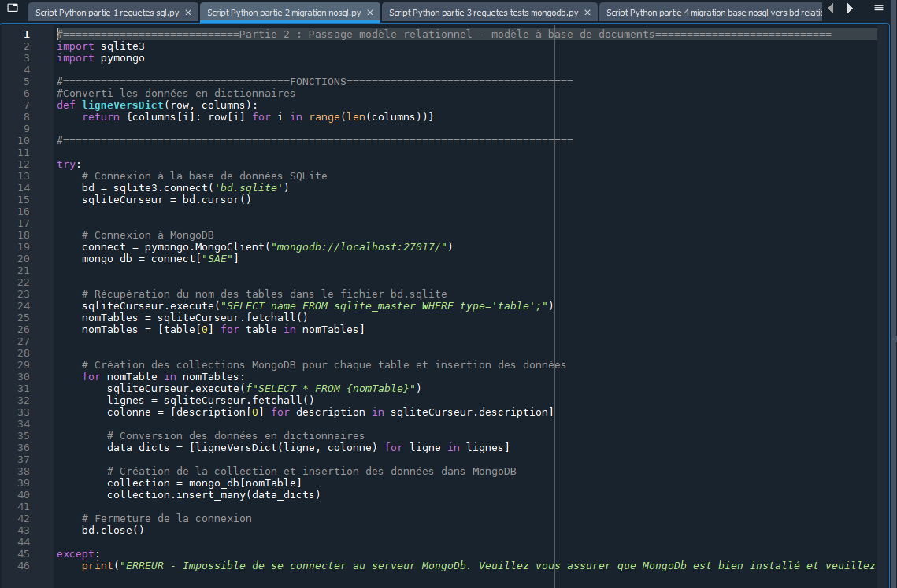Click the splitter handle on the right edge
897x588 pixels.
tap(894, 338)
